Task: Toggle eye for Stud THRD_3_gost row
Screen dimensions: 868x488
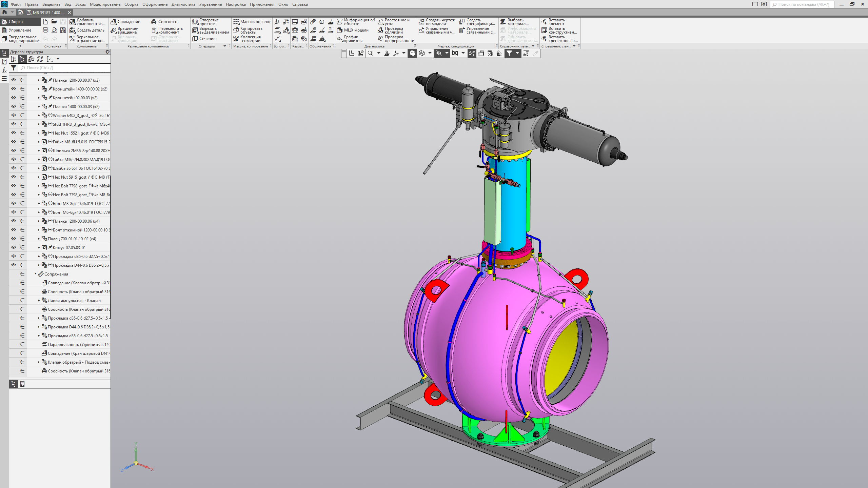Action: [14, 124]
